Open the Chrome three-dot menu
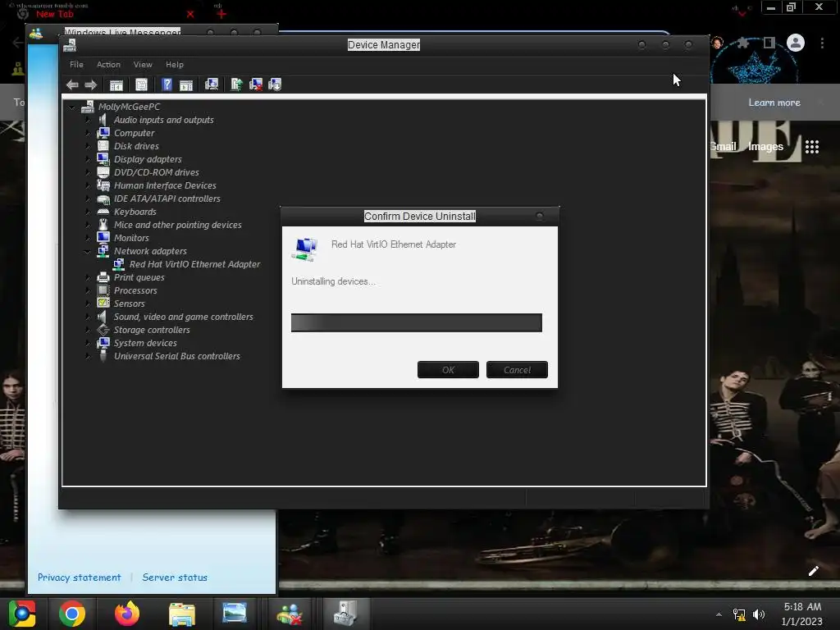Viewport: 840px width, 630px height. [x=822, y=43]
